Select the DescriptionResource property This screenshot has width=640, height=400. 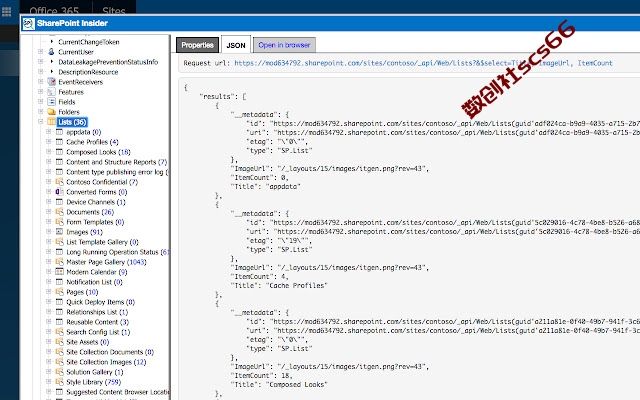tap(88, 72)
